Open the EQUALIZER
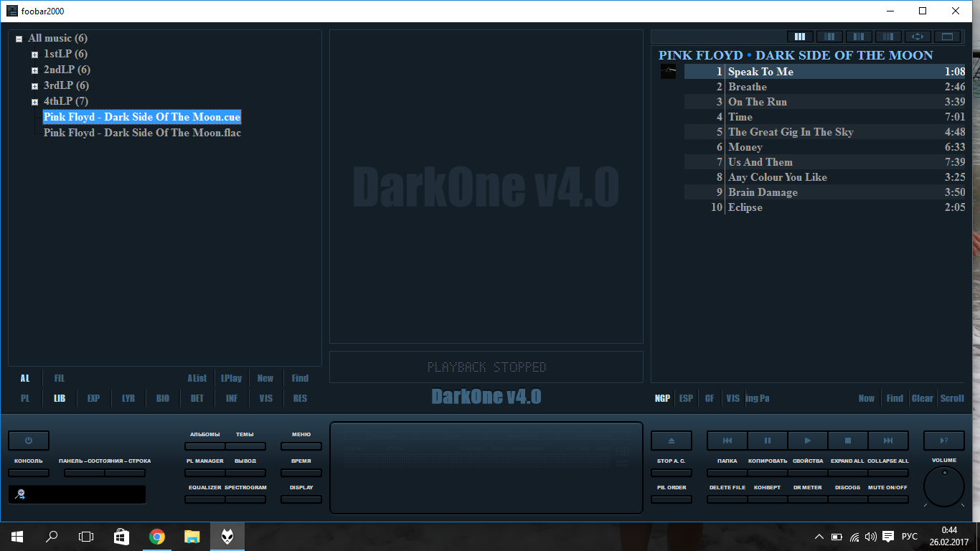This screenshot has height=551, width=980. [x=205, y=499]
